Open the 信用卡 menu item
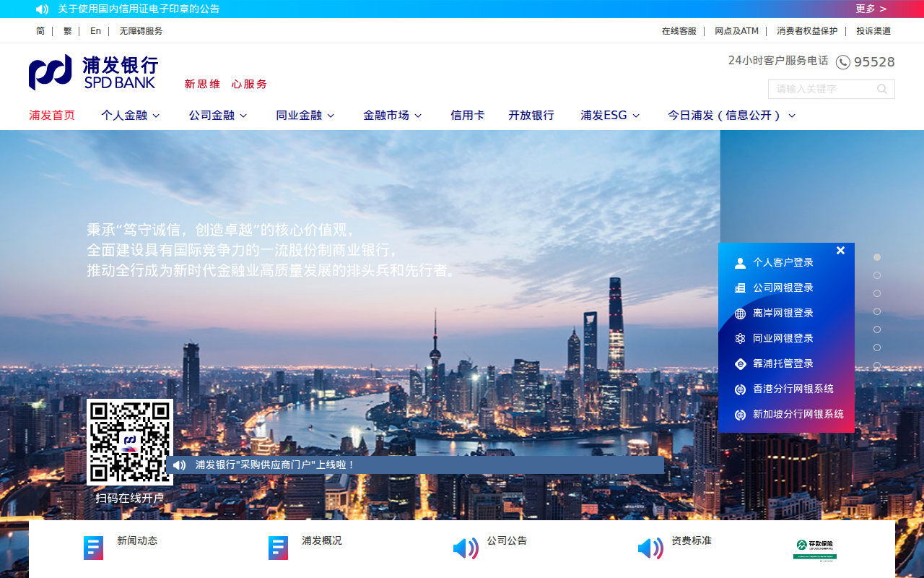924x578 pixels. (468, 116)
